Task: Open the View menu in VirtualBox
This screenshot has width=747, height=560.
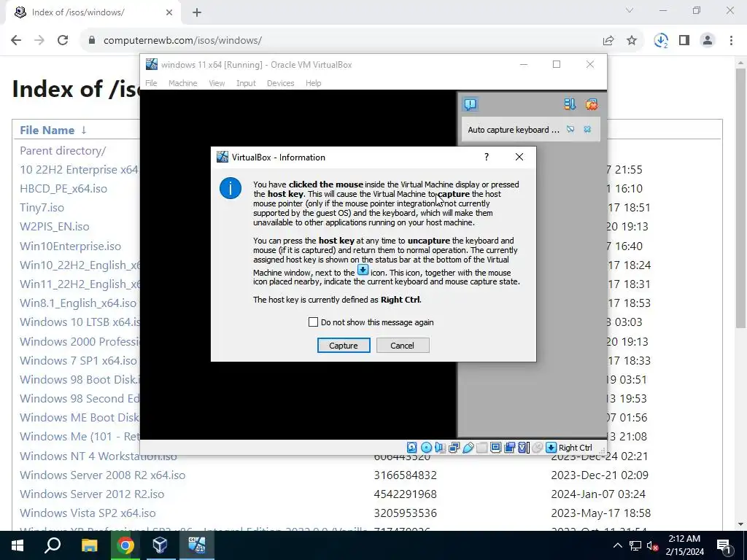Action: 216,83
